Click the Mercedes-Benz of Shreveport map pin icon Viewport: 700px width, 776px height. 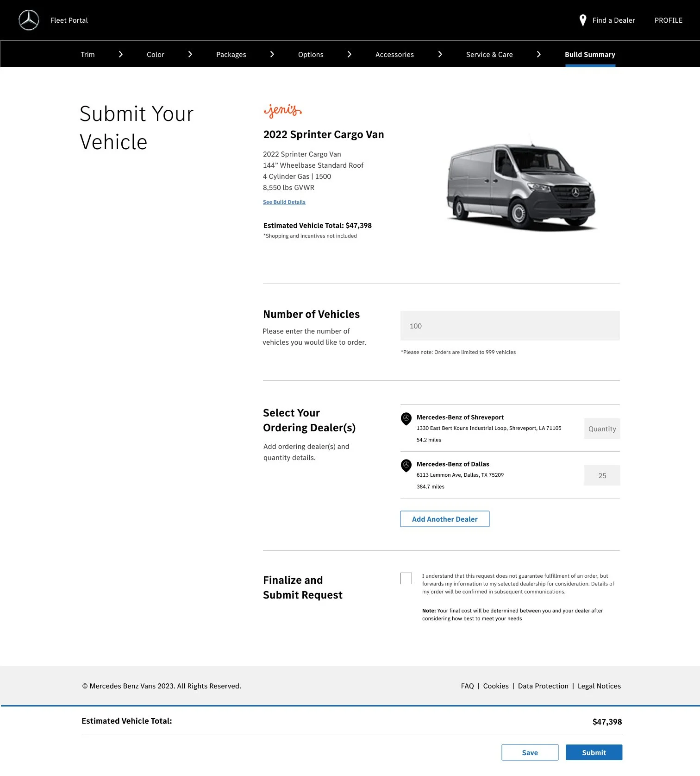pos(406,419)
